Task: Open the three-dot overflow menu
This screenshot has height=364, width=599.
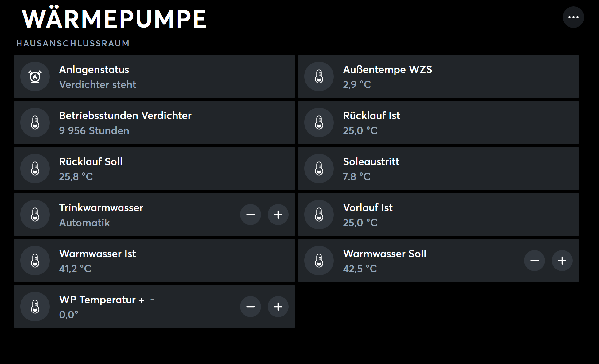Action: [x=573, y=17]
